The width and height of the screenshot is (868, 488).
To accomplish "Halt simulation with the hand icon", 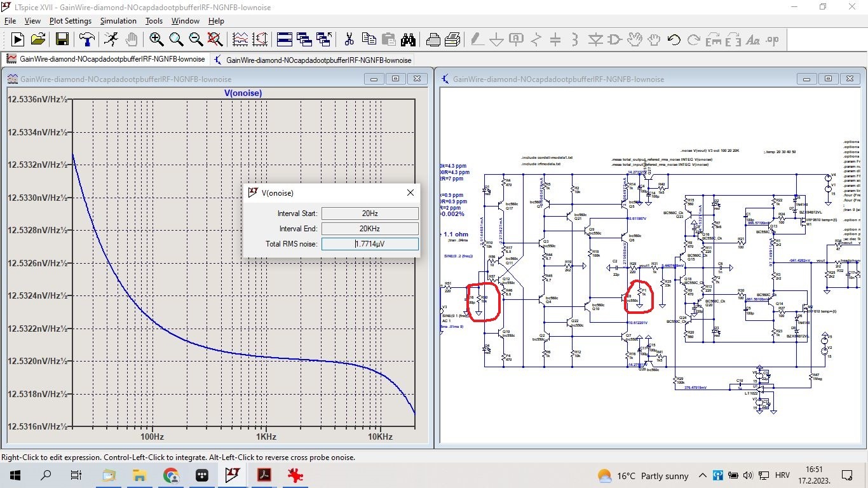I will pos(131,39).
